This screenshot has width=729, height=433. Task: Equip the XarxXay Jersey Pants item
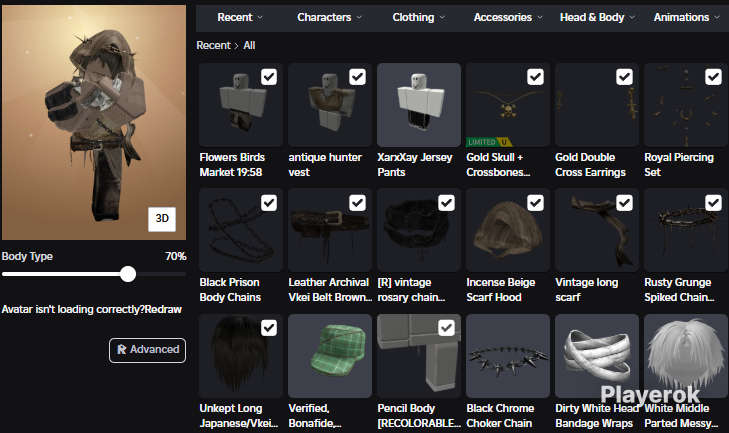pyautogui.click(x=419, y=105)
